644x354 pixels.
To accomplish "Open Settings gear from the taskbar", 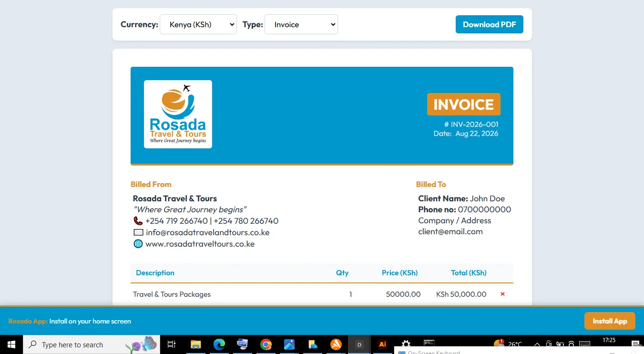I will tap(406, 344).
